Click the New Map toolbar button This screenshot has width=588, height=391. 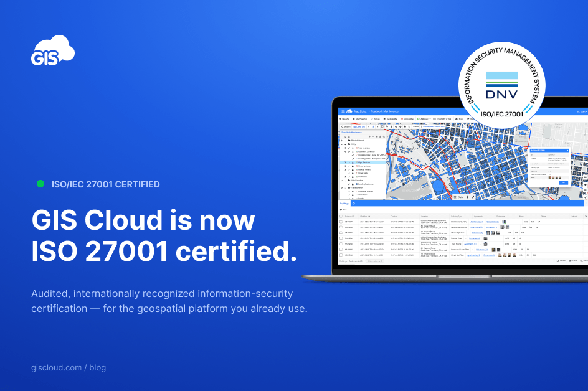pos(344,119)
